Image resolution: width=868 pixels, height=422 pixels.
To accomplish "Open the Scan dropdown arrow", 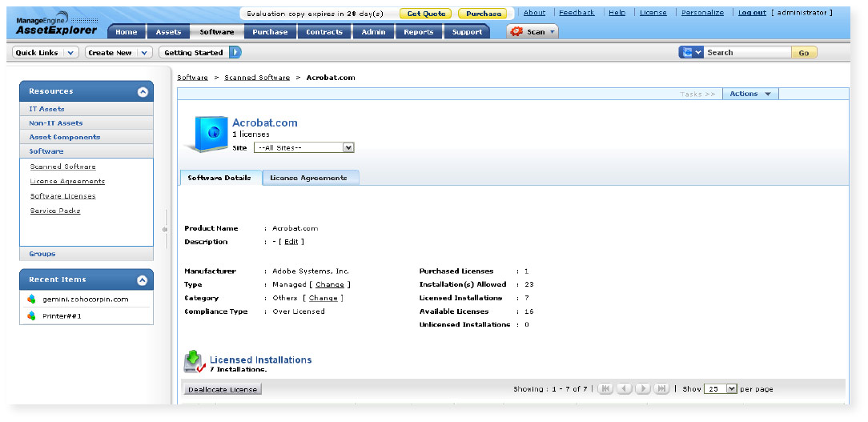I will [x=552, y=32].
